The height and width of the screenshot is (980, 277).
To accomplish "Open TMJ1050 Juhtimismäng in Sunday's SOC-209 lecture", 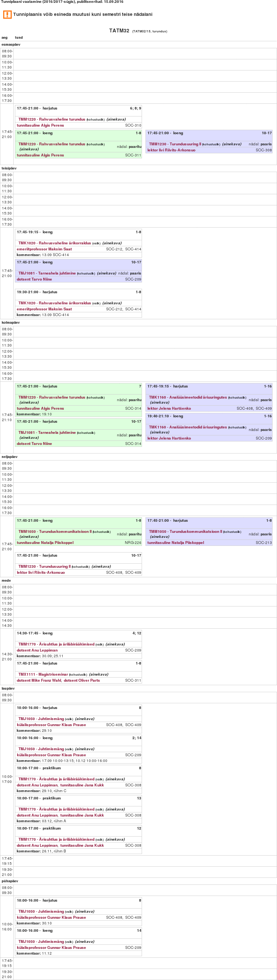I will coord(41,941).
